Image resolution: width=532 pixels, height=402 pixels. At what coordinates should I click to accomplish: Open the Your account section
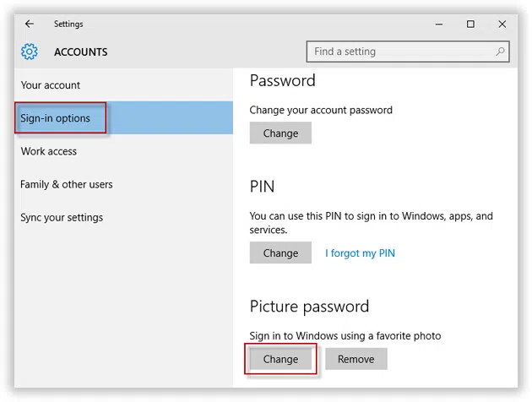point(51,85)
